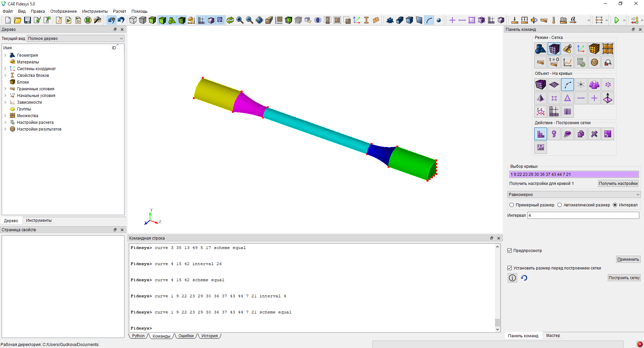The image size is (644, 348).
Task: Expand the 'Системы координат' tree node
Action: pos(5,69)
